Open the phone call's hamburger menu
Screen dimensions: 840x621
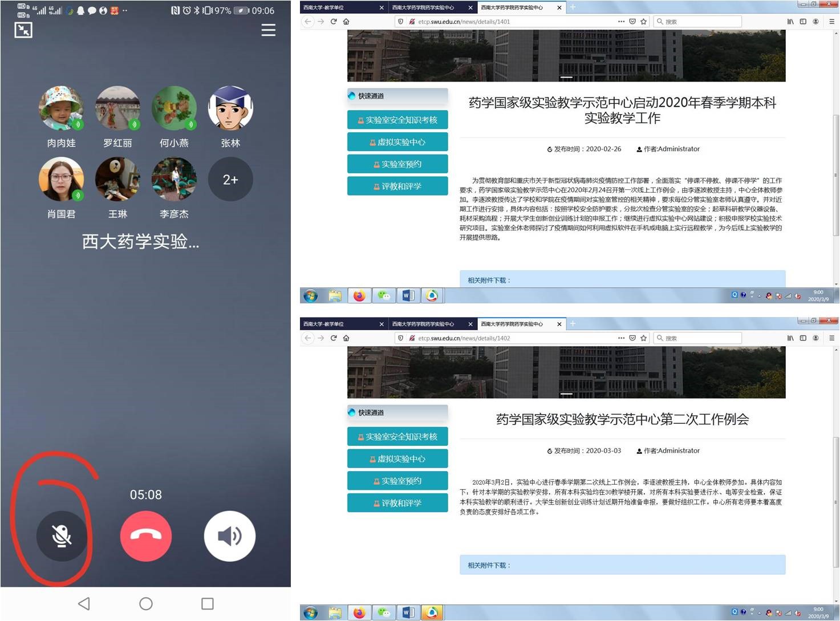[x=268, y=30]
